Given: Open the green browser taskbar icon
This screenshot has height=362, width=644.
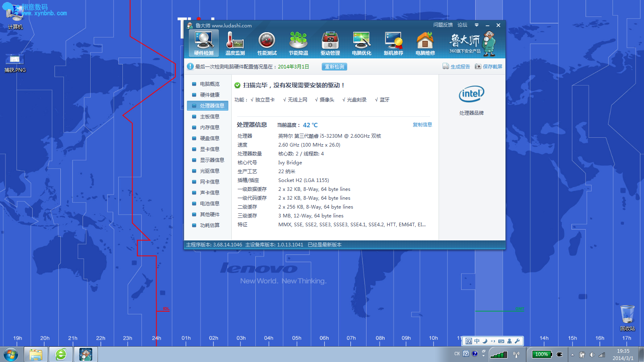Looking at the screenshot, I should pyautogui.click(x=61, y=354).
